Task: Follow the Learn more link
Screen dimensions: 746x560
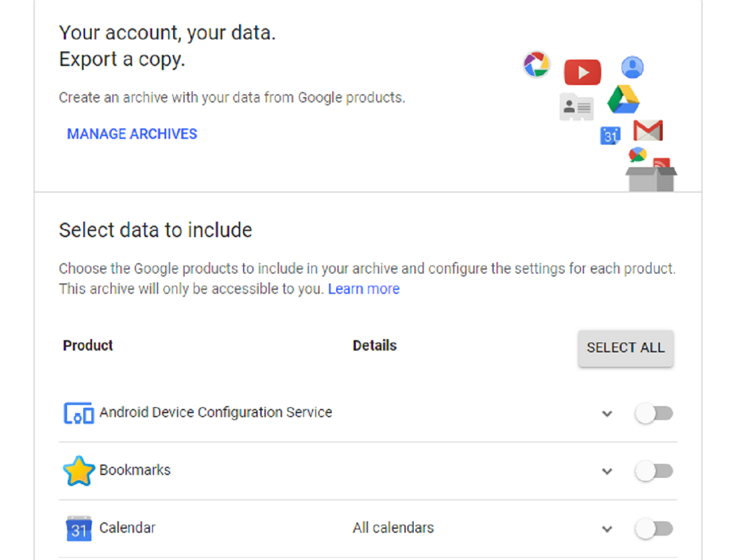Action: (x=364, y=289)
